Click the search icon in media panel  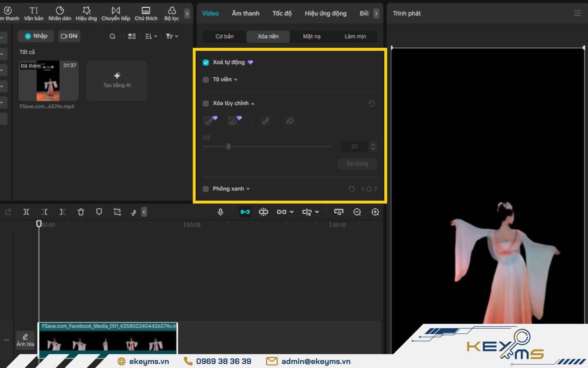tap(112, 36)
